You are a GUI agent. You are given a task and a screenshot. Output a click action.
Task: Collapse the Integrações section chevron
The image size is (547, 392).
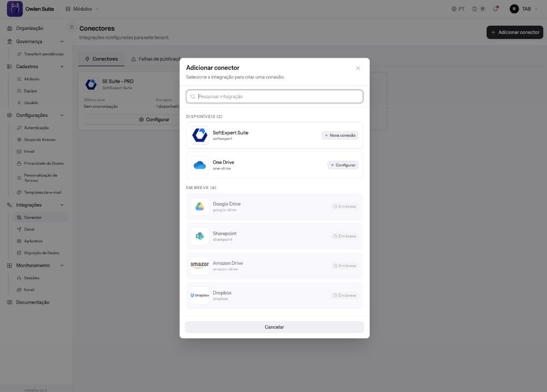tap(62, 205)
